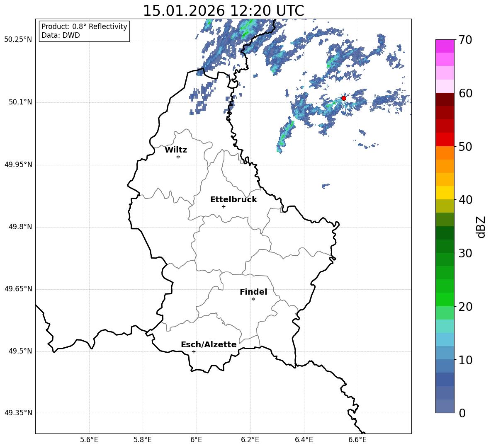Click the colorbar tick label 60
The image size is (491, 448).
(x=465, y=93)
